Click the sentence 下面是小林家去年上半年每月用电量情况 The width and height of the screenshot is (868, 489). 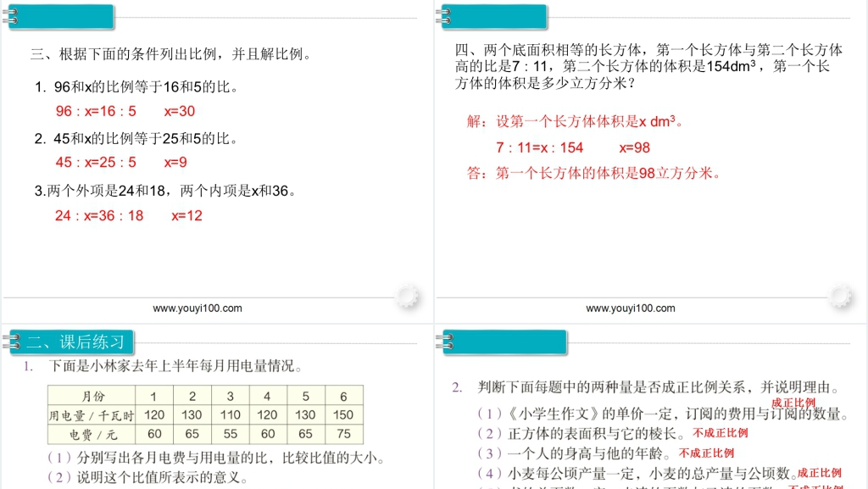175,365
